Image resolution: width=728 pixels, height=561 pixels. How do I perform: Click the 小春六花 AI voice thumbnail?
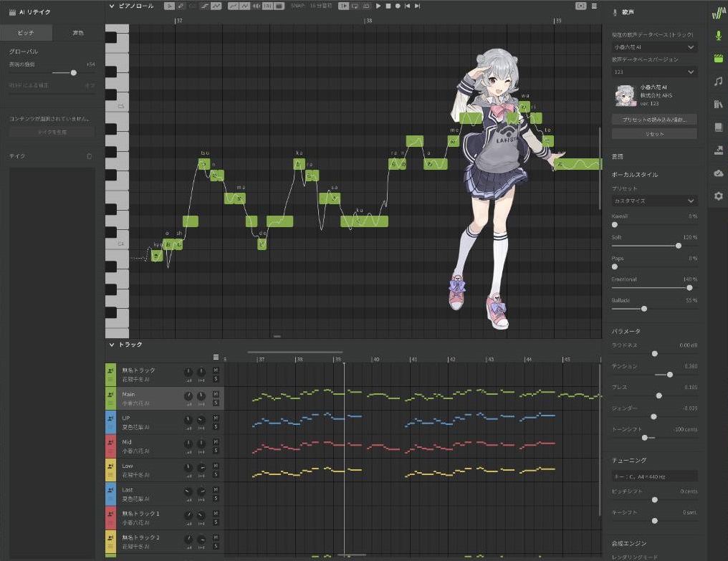tap(625, 95)
